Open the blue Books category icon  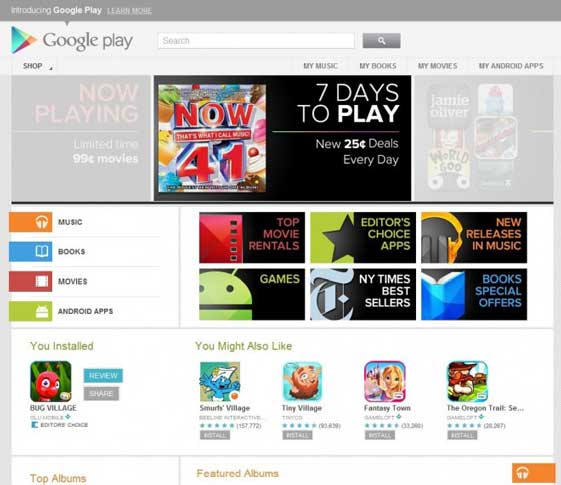coord(31,252)
